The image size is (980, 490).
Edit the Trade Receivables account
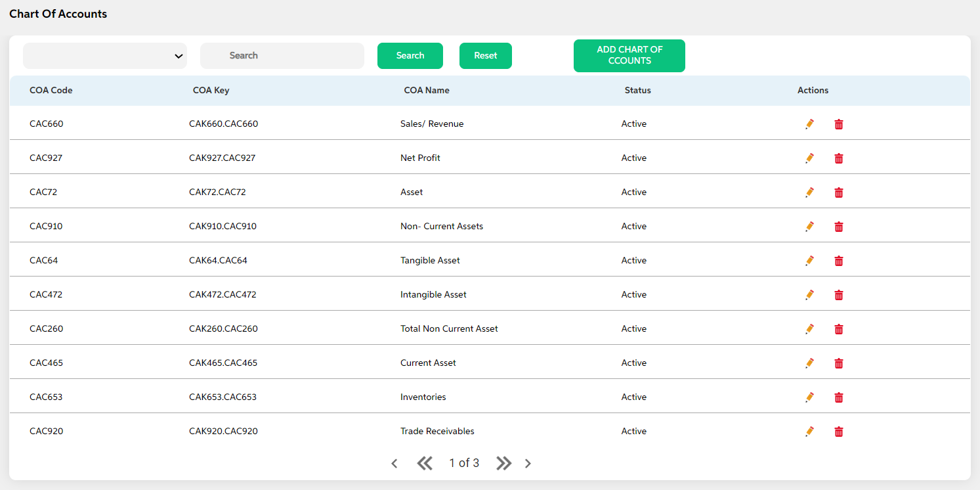[809, 432]
